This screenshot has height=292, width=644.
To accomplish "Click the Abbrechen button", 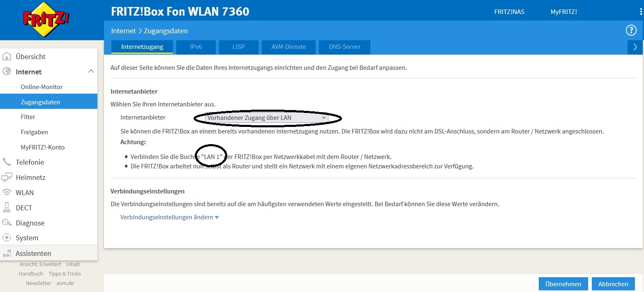I will pyautogui.click(x=613, y=284).
